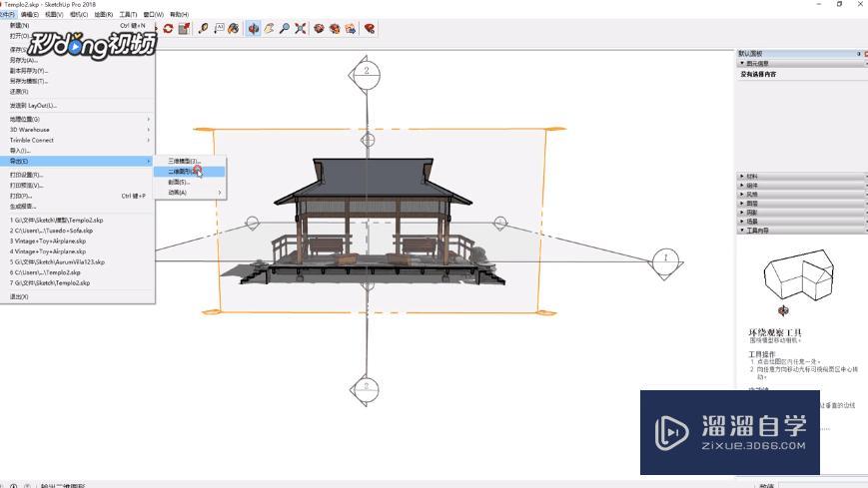868x488 pixels.
Task: Choose 剖面(S)... export option
Action: tap(190, 182)
